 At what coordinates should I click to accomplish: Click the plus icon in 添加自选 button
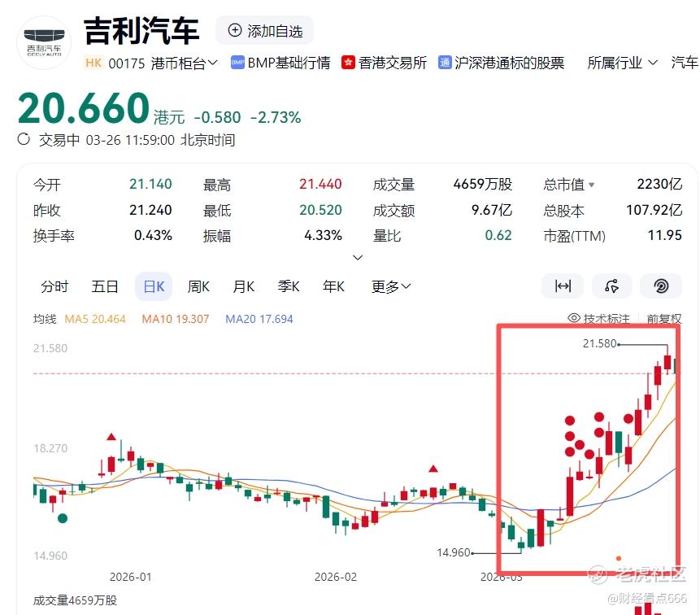tap(235, 30)
